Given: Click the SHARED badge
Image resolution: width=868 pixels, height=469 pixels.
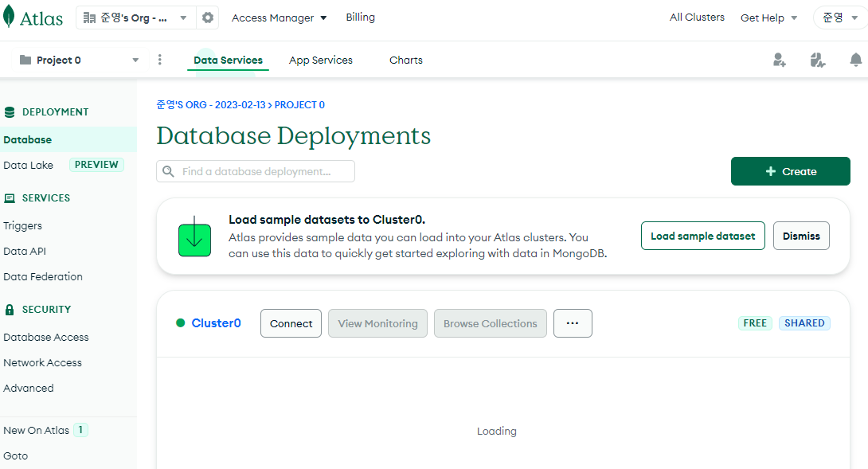Looking at the screenshot, I should click(x=804, y=322).
